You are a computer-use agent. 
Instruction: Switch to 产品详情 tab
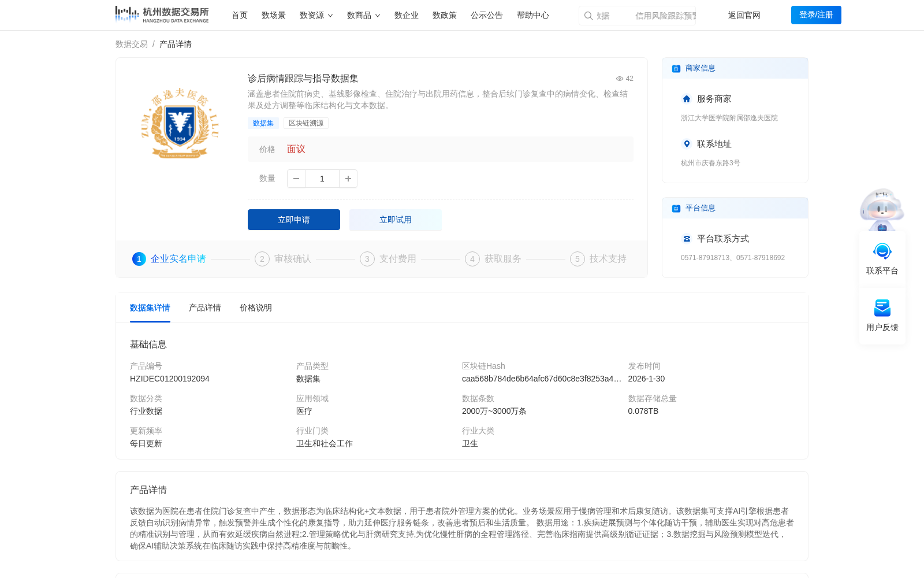(x=205, y=308)
